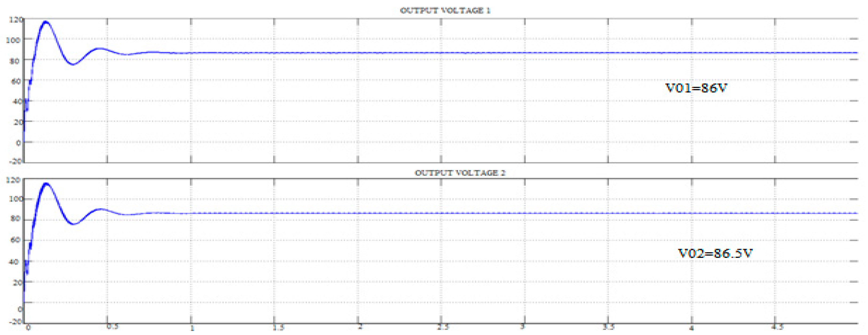Click the 1 x-axis tick label
868x335 pixels.
point(192,328)
